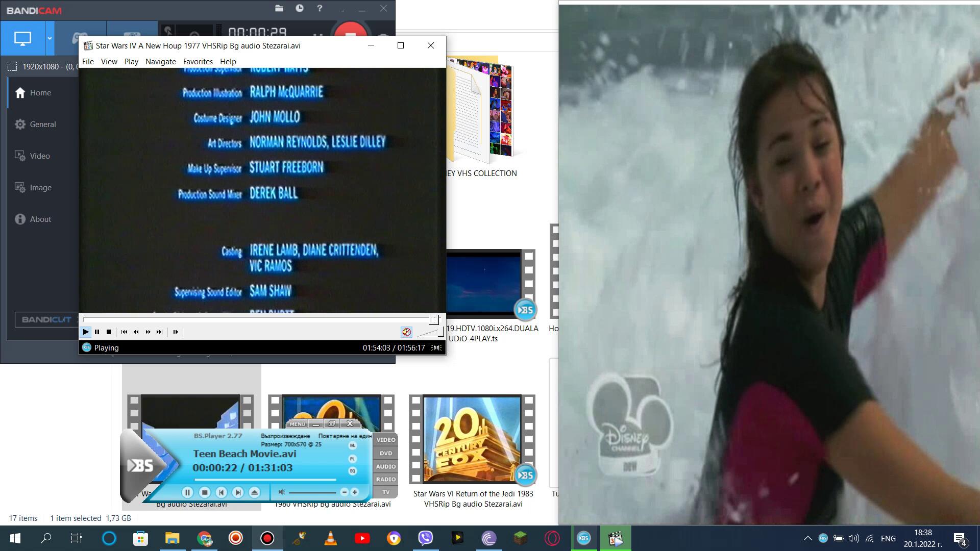
Task: Click the eject button in BS.Player
Action: 254,492
